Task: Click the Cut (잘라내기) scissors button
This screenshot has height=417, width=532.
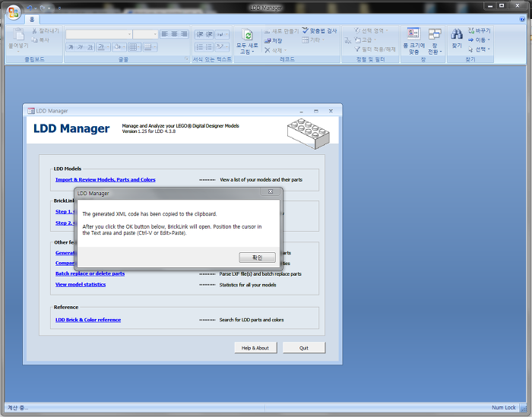Action: (x=46, y=31)
